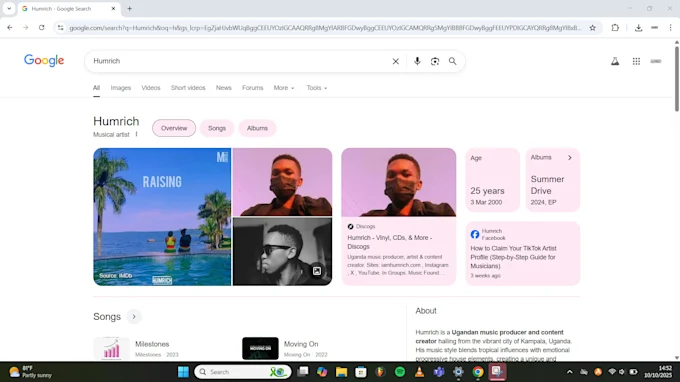
Task: Open the RAISING beach album image
Action: click(162, 217)
